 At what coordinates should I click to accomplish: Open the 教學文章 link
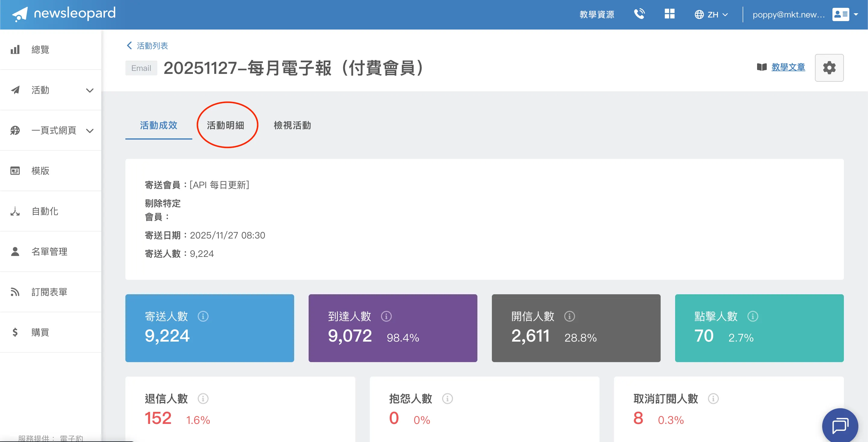[788, 67]
